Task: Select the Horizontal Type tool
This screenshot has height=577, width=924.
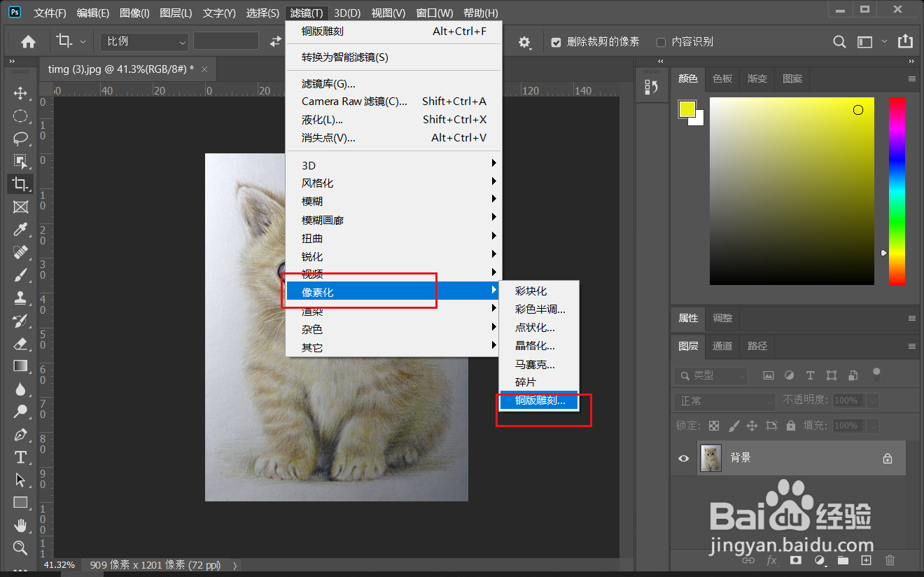Action: point(21,457)
